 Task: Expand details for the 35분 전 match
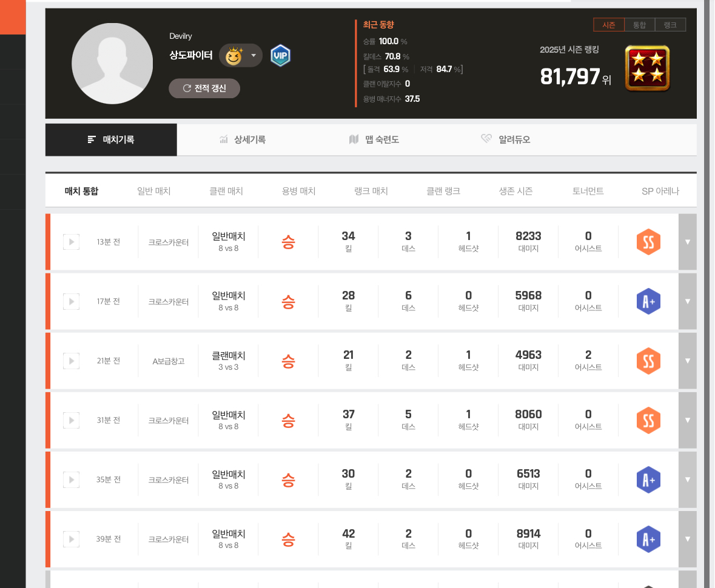[x=687, y=479]
